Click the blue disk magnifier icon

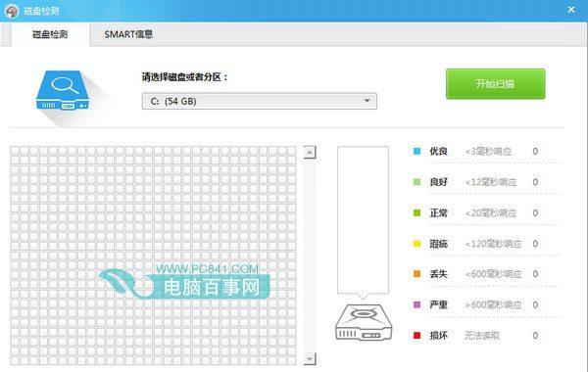(63, 90)
